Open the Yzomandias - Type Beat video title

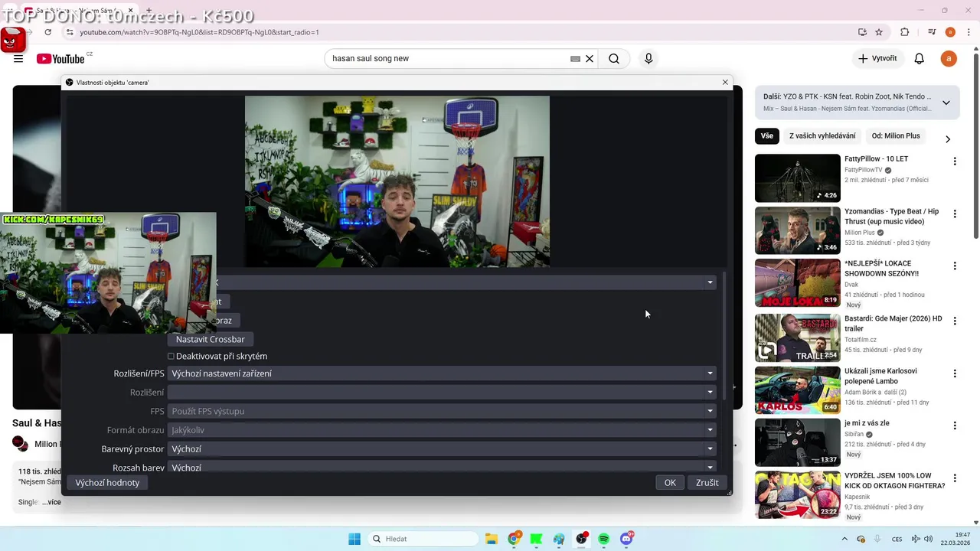[x=892, y=216]
